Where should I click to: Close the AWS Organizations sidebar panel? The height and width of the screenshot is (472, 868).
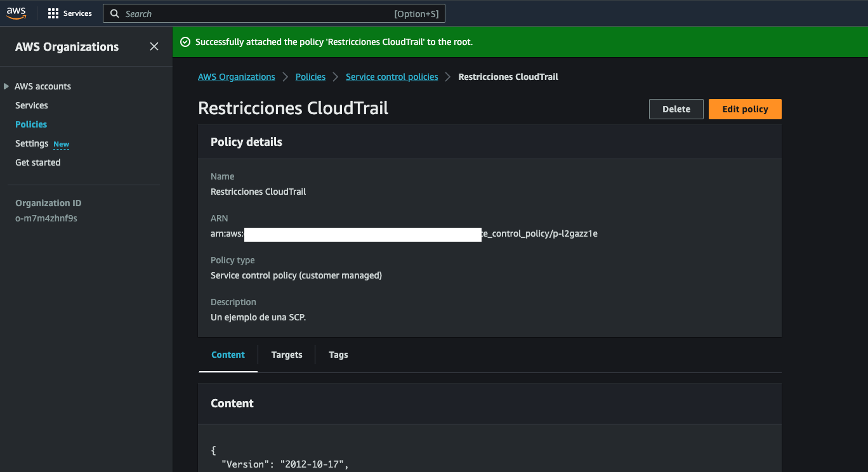pos(154,46)
